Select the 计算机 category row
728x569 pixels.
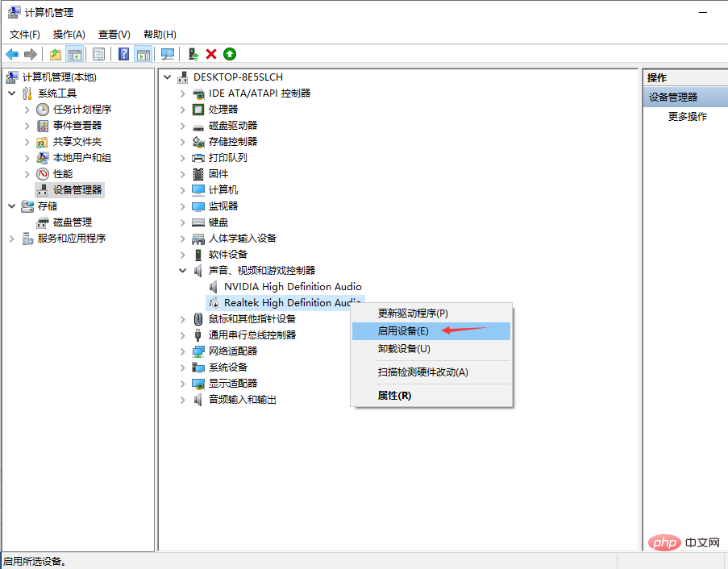pos(223,190)
